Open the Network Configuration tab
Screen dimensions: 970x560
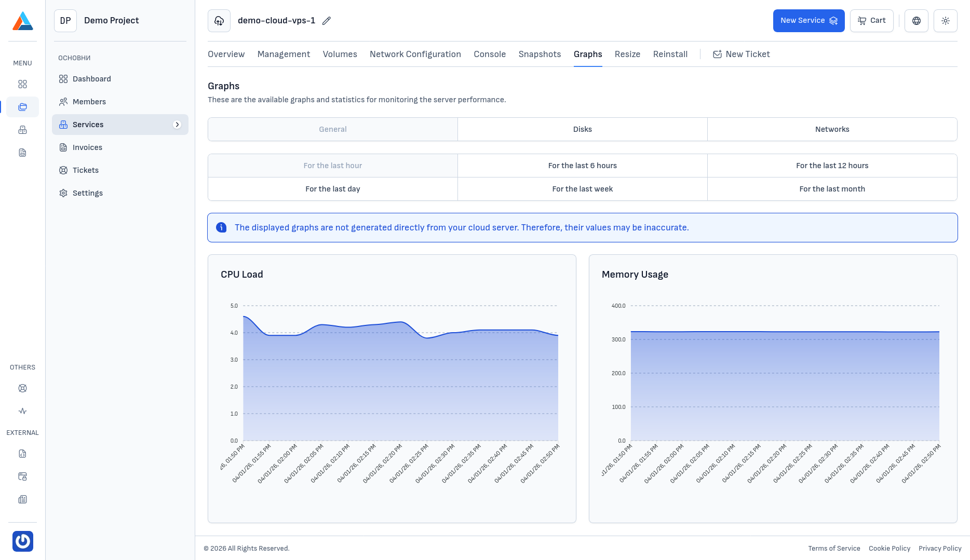(x=415, y=54)
